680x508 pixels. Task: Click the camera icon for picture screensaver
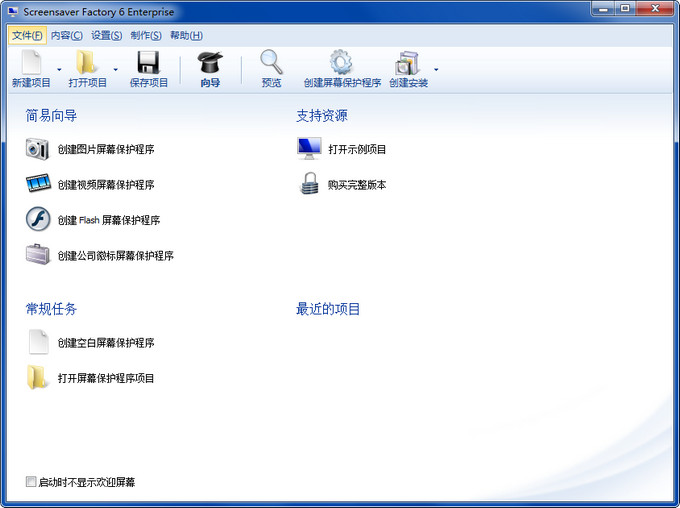(x=37, y=149)
